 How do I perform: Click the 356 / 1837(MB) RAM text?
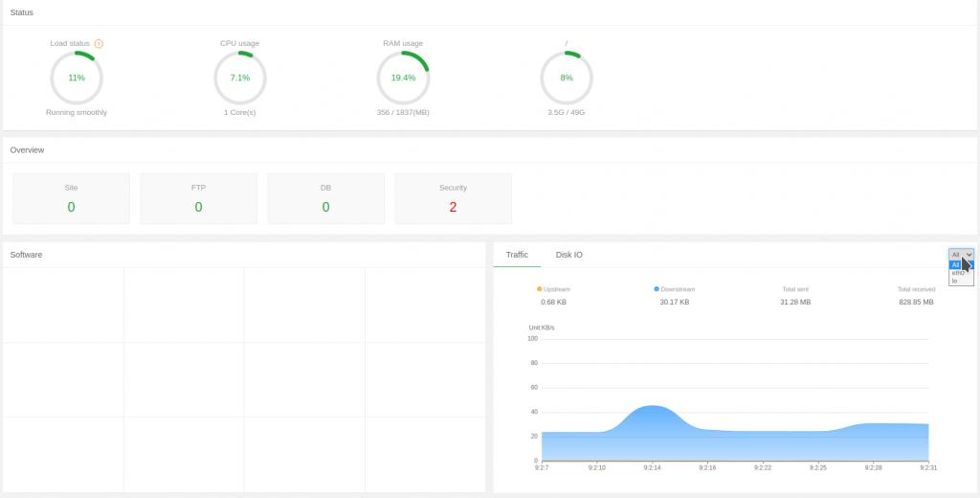click(x=403, y=113)
